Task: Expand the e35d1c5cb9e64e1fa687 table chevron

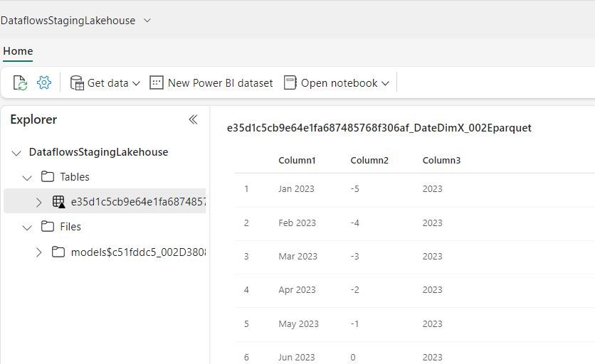Action: [38, 202]
